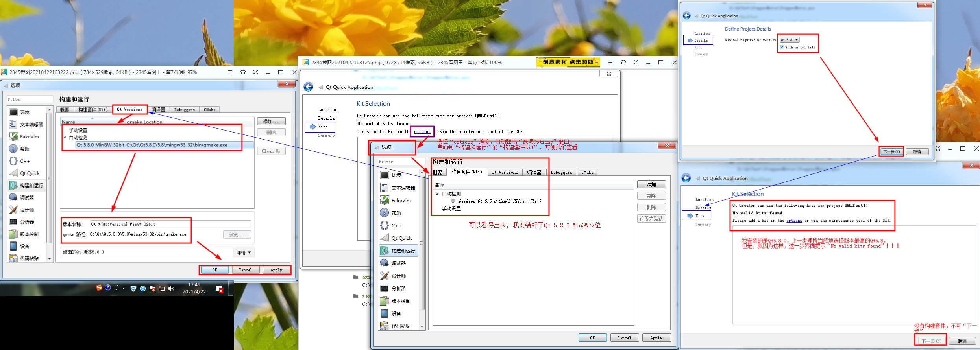Select 设计师 icon in center Kits options dialog
The height and width of the screenshot is (350, 980).
tap(385, 276)
